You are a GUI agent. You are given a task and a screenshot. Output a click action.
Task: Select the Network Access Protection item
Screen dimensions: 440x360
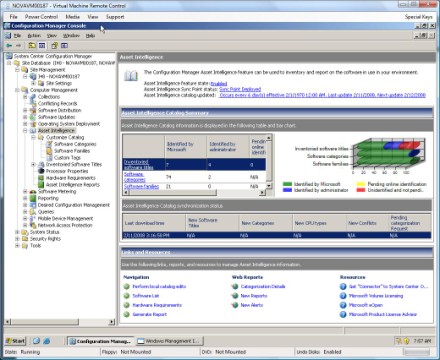click(65, 225)
